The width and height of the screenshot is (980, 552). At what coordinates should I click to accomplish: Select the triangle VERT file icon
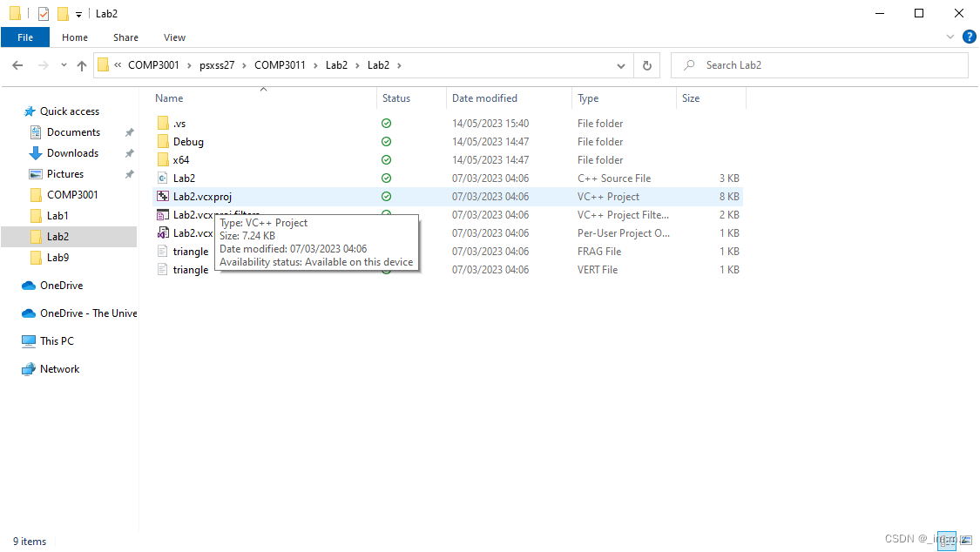[x=163, y=270]
